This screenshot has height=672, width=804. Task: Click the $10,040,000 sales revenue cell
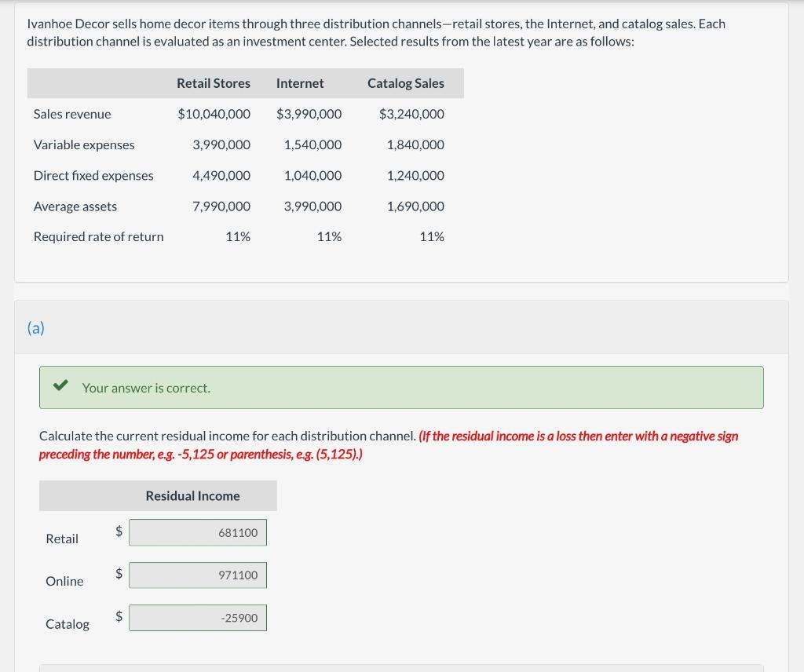coord(214,114)
